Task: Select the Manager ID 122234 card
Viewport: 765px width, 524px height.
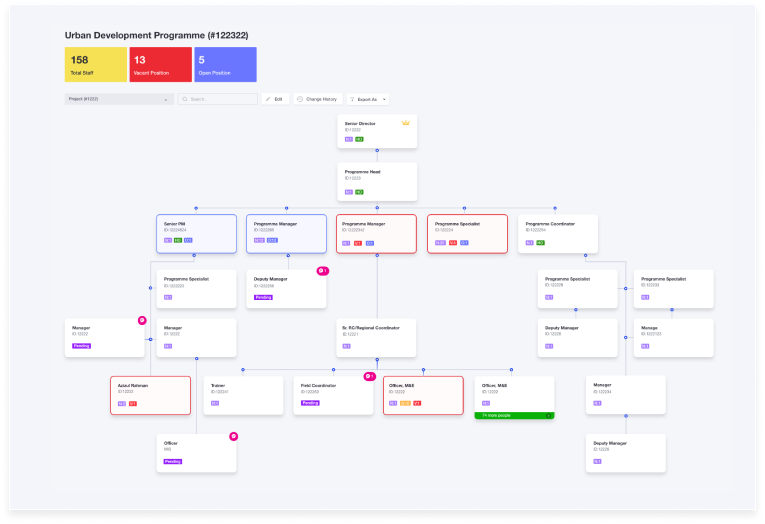Action: tap(626, 395)
